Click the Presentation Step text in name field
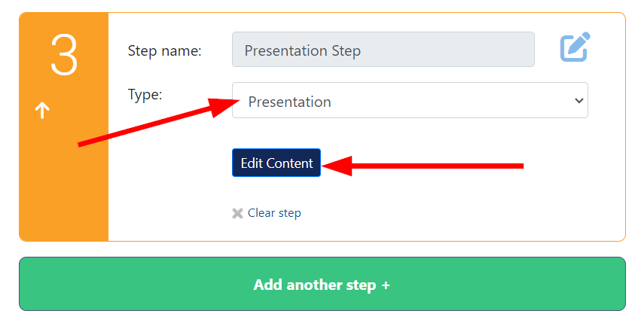 [302, 51]
